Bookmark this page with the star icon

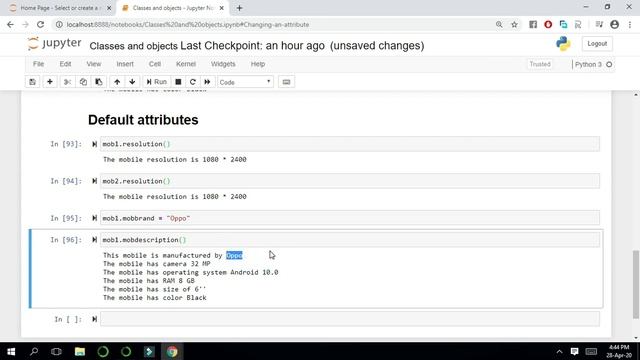514,24
